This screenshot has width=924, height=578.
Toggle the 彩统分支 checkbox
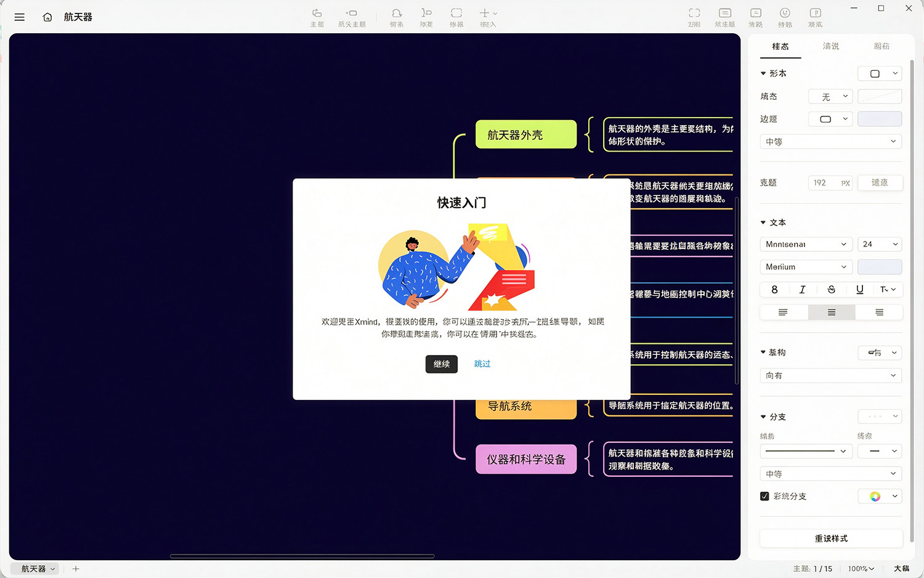pos(764,496)
